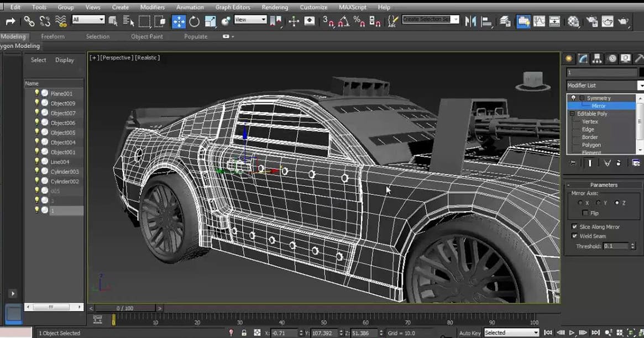Click the Select and Link chain icon
644x338 pixels.
[x=29, y=22]
